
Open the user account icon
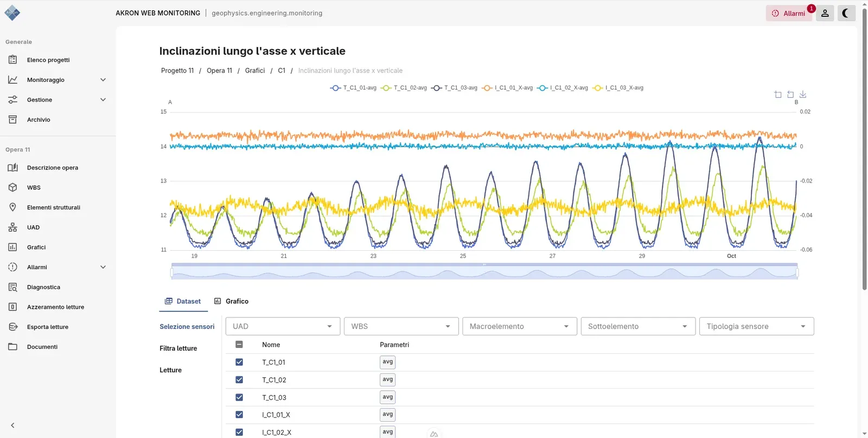click(825, 13)
